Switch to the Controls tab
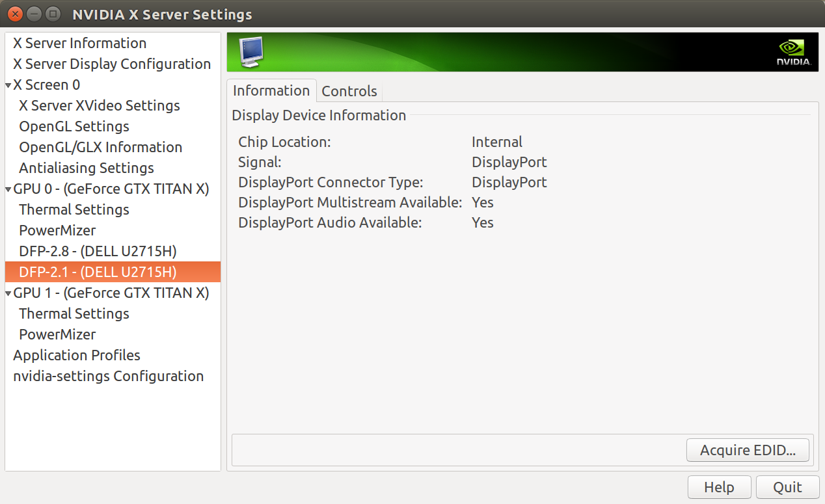The height and width of the screenshot is (504, 825). point(349,91)
